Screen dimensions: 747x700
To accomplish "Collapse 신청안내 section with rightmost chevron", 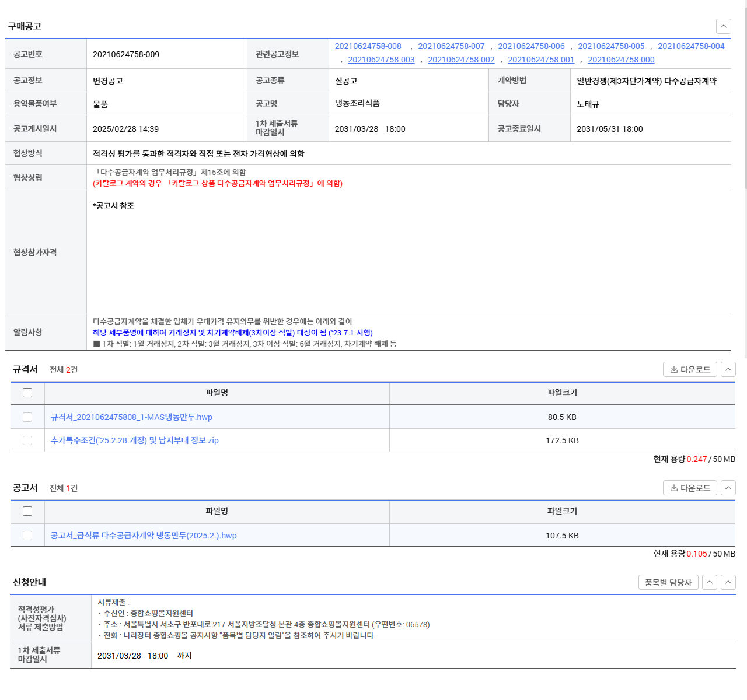I will (728, 582).
